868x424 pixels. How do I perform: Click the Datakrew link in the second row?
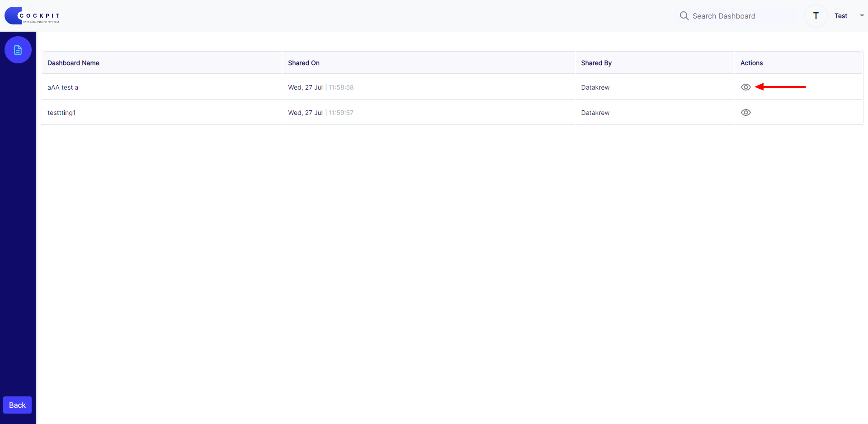click(x=595, y=112)
